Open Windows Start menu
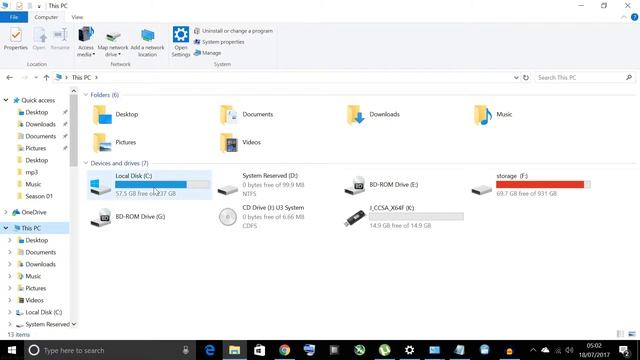 [x=11, y=350]
